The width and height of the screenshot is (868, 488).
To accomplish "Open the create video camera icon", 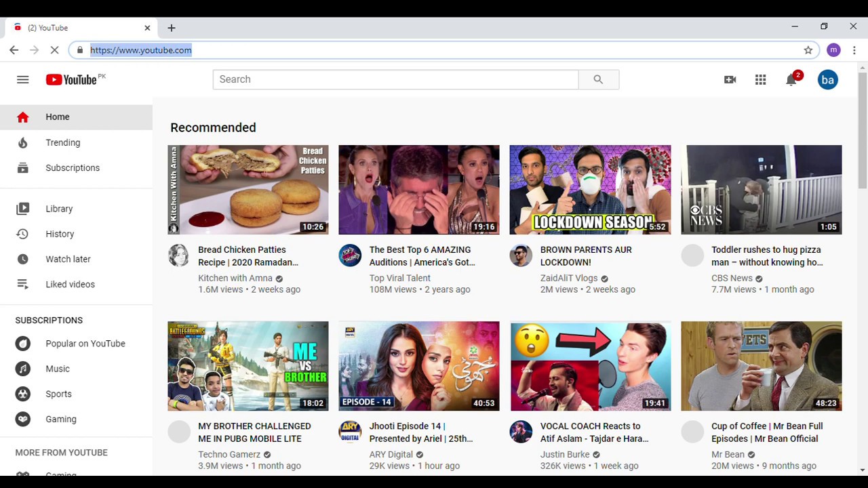I will tap(730, 79).
